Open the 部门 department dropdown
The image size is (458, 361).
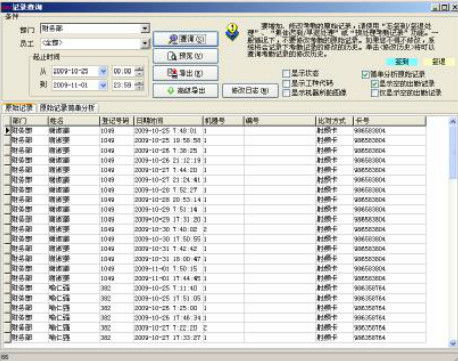(x=145, y=29)
